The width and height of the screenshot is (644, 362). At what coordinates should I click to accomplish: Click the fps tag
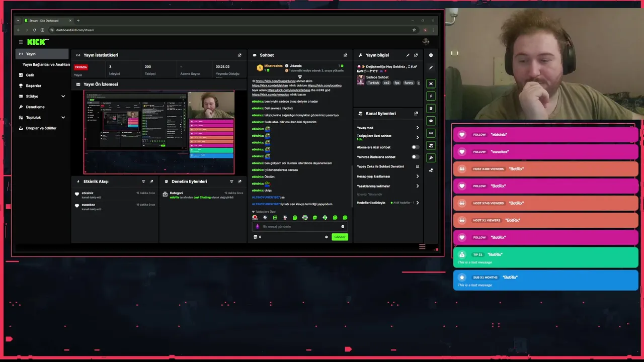(x=397, y=83)
